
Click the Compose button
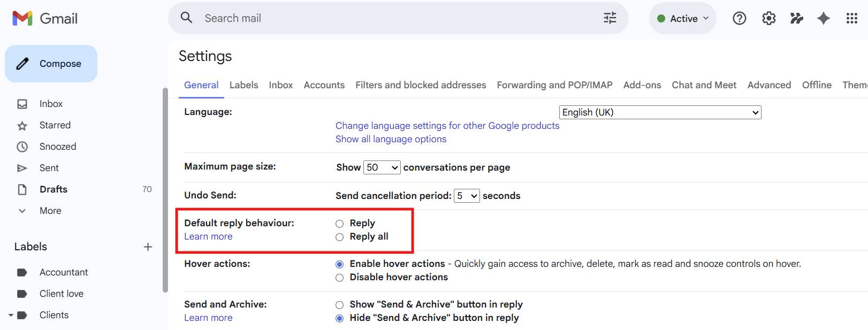pos(51,64)
